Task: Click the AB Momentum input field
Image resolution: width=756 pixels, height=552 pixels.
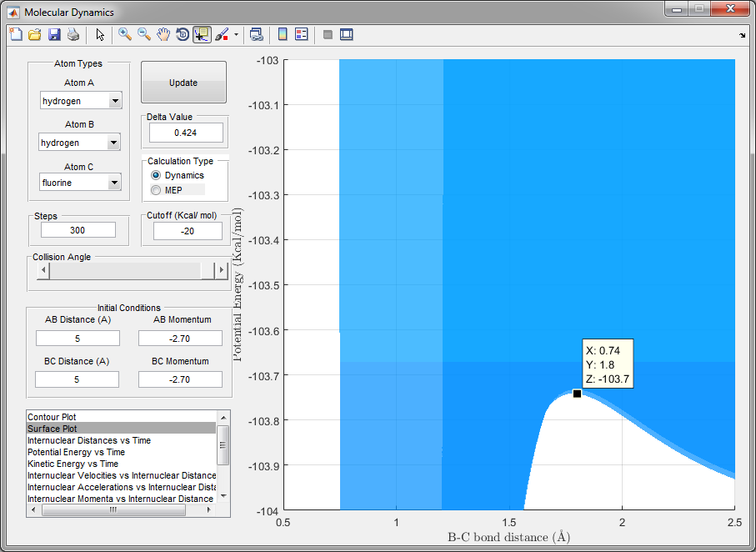Action: point(180,339)
